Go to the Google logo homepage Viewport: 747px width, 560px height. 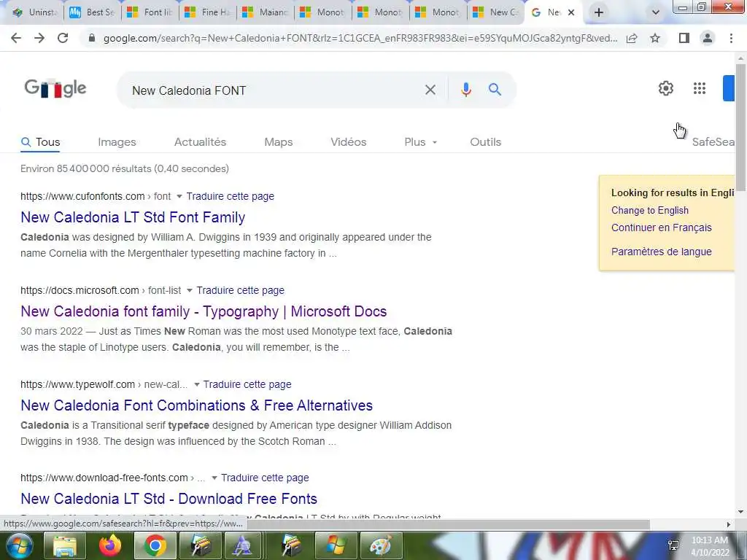click(x=55, y=88)
